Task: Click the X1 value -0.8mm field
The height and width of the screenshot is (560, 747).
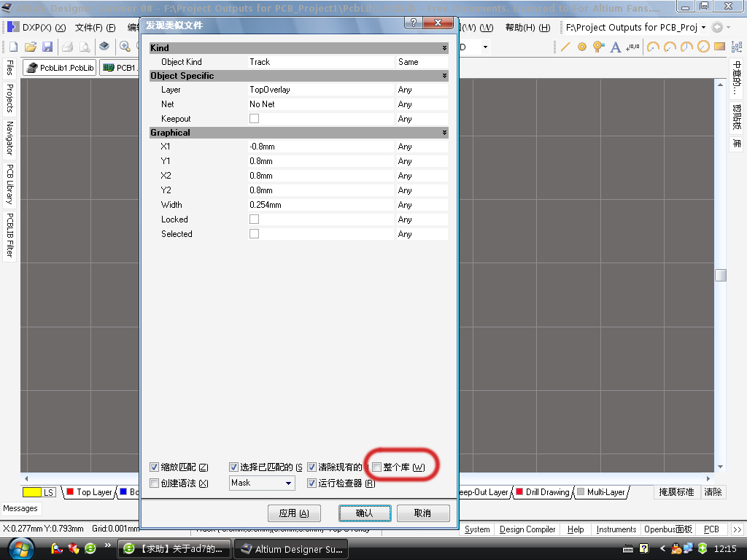Action: pos(322,147)
